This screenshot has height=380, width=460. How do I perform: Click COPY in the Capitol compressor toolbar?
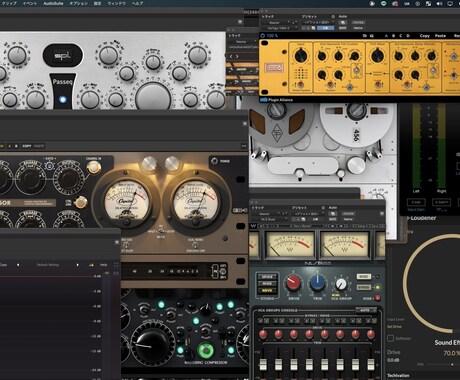coord(27,146)
